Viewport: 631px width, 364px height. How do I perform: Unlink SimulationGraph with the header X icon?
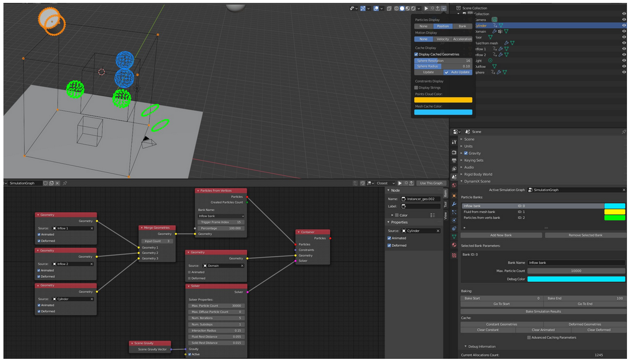(x=57, y=183)
